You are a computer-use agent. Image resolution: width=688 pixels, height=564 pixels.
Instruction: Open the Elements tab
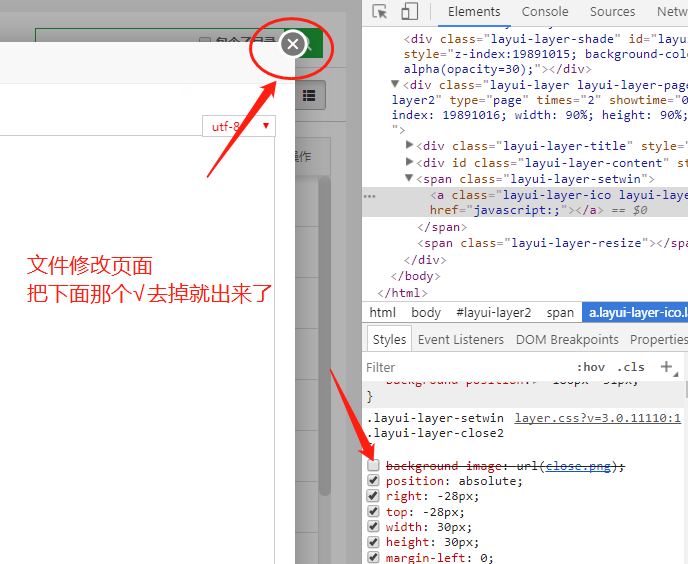(474, 12)
